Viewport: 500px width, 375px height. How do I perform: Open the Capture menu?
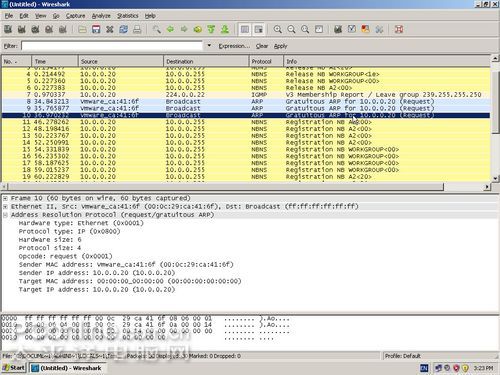click(x=75, y=16)
